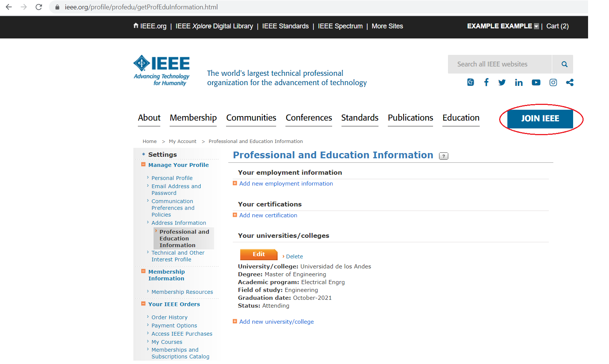The width and height of the screenshot is (609, 364).
Task: Open Payment Options link
Action: (174, 326)
